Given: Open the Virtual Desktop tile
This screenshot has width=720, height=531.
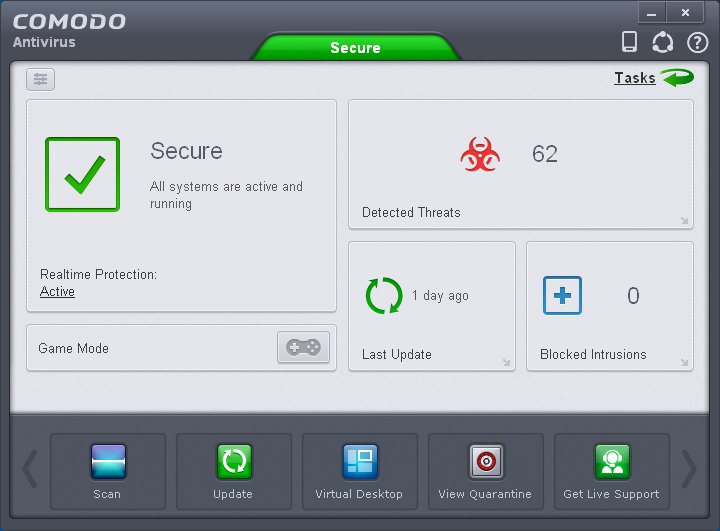Looking at the screenshot, I should (359, 463).
